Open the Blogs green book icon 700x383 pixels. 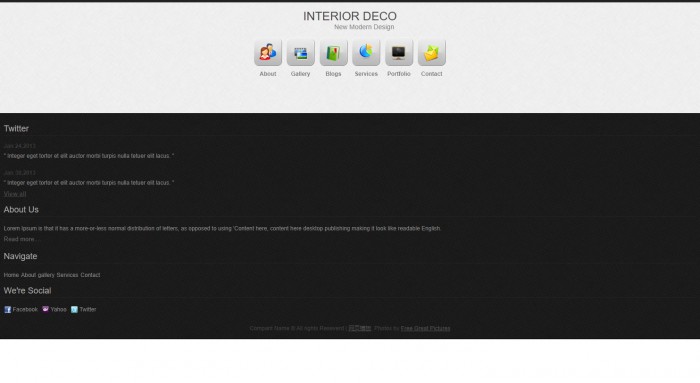pos(333,52)
